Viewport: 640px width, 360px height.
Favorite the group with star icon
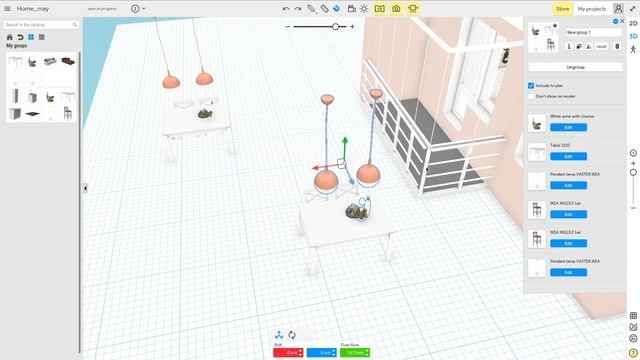(555, 26)
